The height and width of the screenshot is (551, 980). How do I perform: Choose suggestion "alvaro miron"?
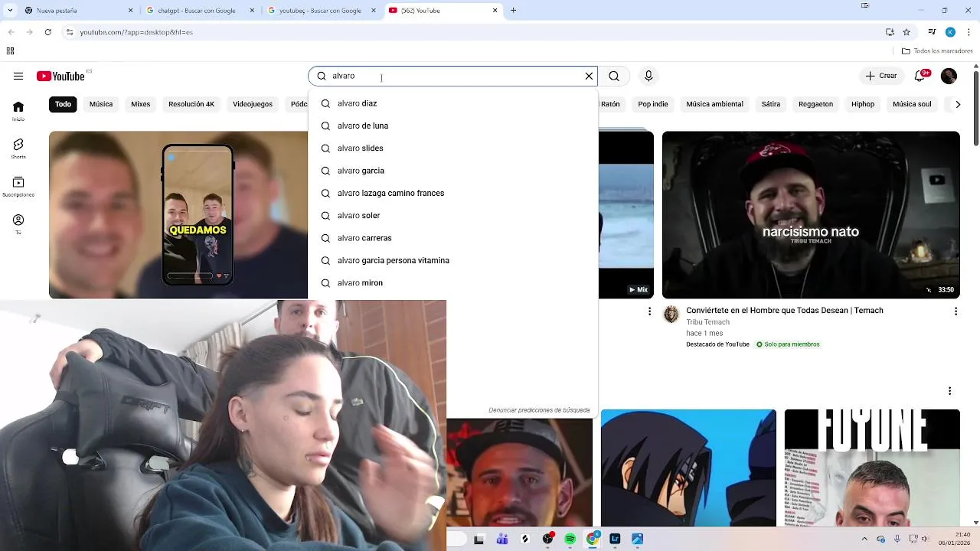point(452,282)
